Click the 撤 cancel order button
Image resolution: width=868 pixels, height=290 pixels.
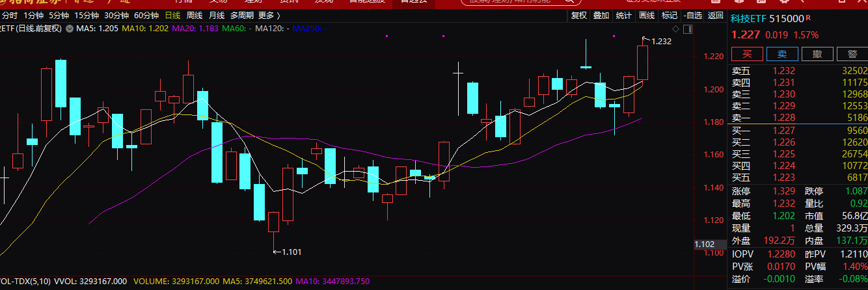pos(816,54)
